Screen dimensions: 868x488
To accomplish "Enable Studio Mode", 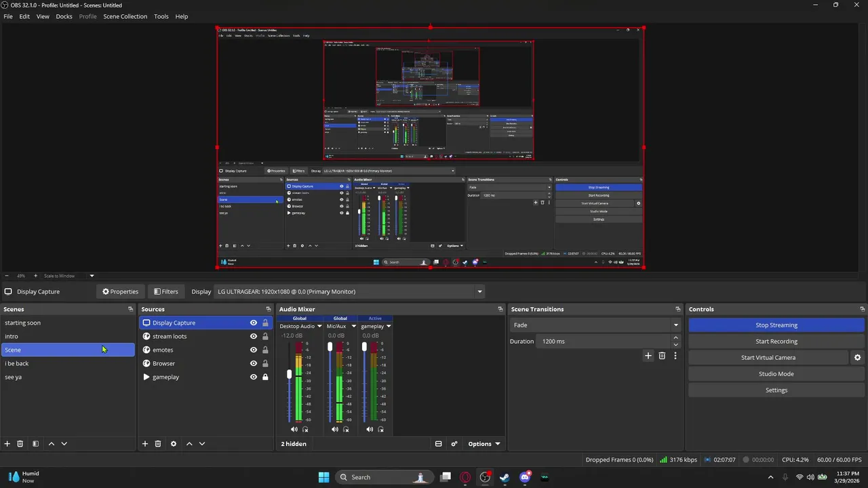I will pos(776,374).
